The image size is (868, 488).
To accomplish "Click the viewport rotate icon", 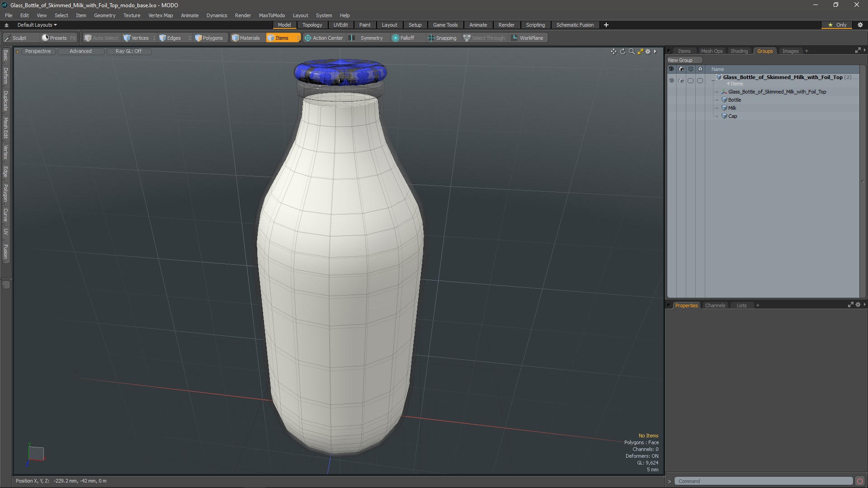I will (x=623, y=52).
